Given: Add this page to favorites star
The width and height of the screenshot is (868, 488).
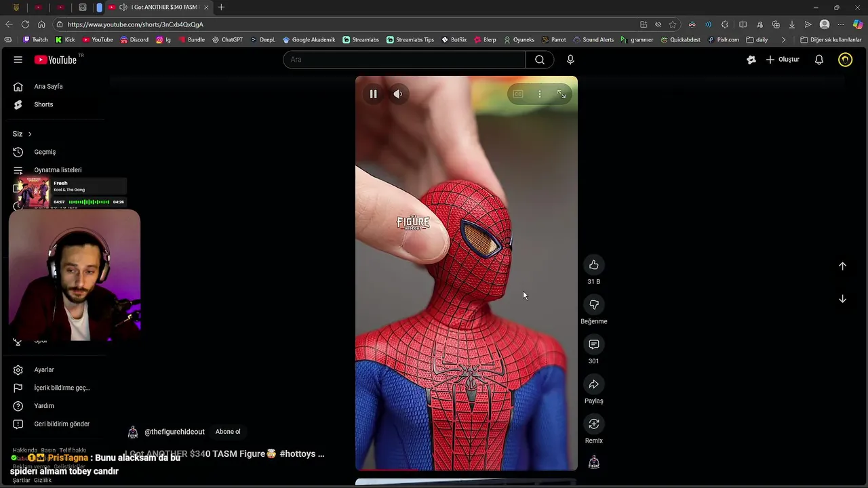Looking at the screenshot, I should pos(673,24).
